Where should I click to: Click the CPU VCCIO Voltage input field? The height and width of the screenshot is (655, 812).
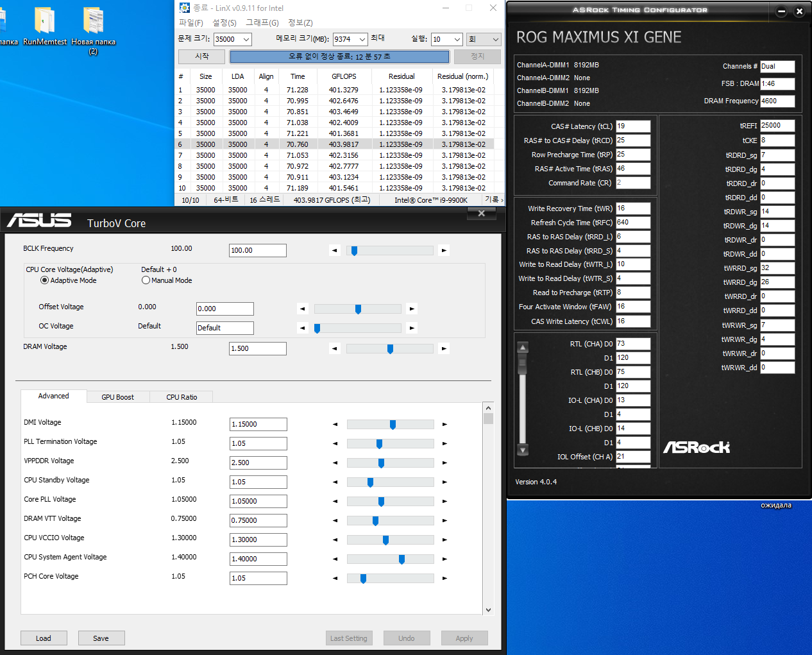258,540
